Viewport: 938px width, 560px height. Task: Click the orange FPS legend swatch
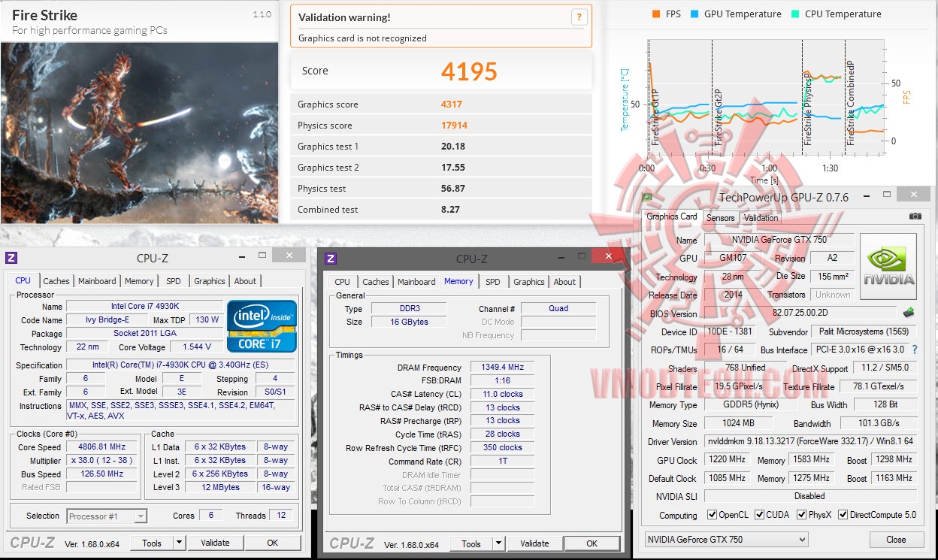tap(656, 14)
